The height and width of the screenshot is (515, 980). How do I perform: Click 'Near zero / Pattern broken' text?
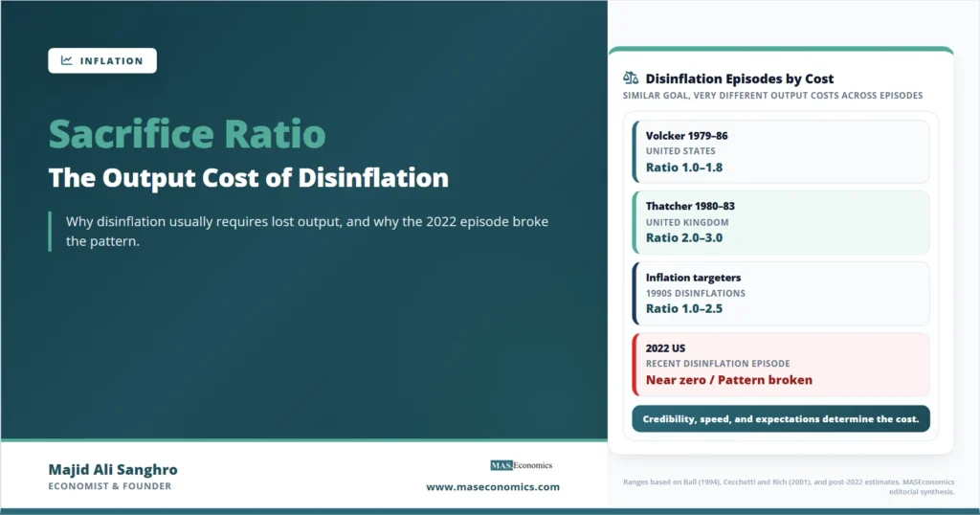[x=728, y=380]
